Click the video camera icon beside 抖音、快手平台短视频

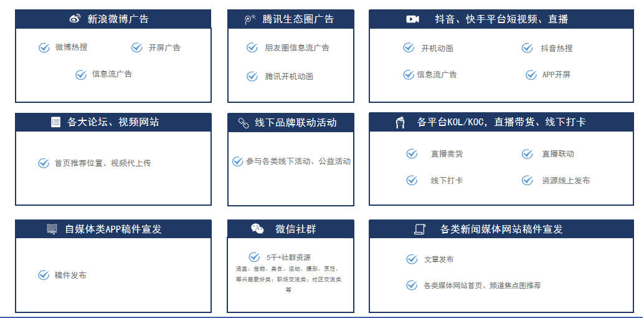point(412,19)
